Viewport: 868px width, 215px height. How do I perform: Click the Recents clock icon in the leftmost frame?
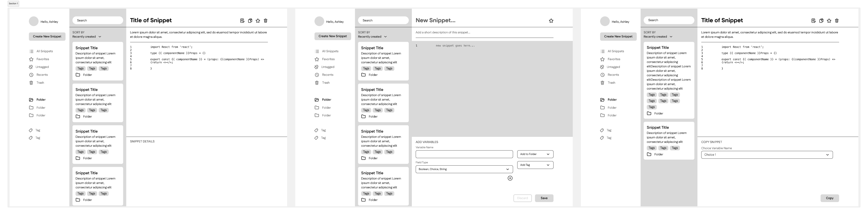(31, 75)
